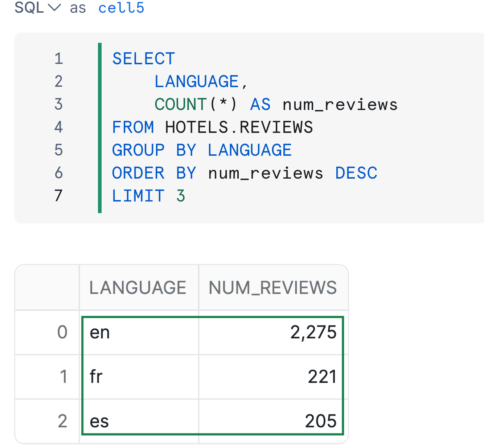Screen dimensions: 484x448
Task: Select the 221 review count cell
Action: (271, 376)
